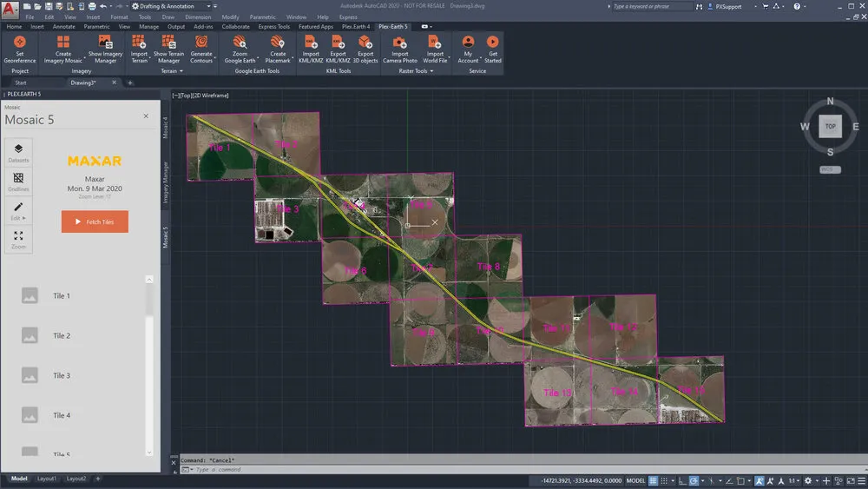Toggle MODEL space button in status bar
This screenshot has height=489, width=868.
pos(635,480)
